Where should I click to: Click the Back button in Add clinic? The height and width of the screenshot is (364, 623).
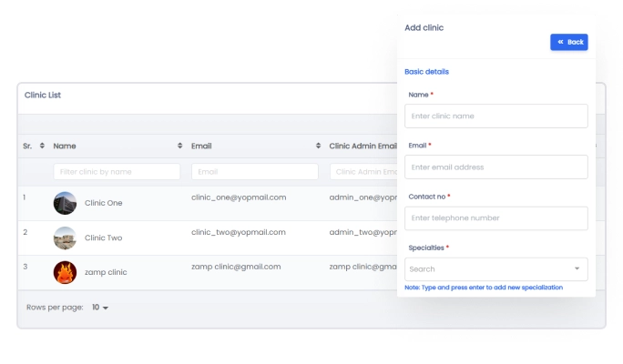(568, 42)
